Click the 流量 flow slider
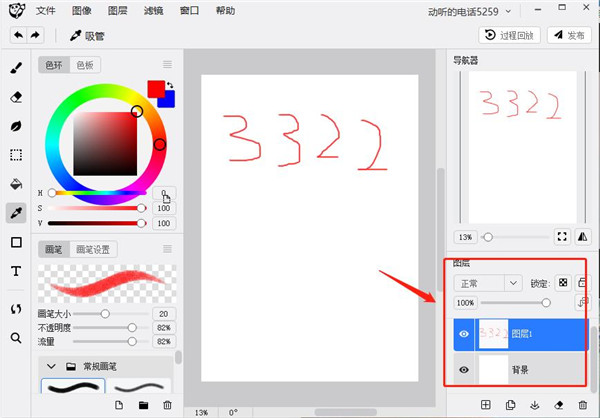Screen dimensions: 600x418 point(111,341)
